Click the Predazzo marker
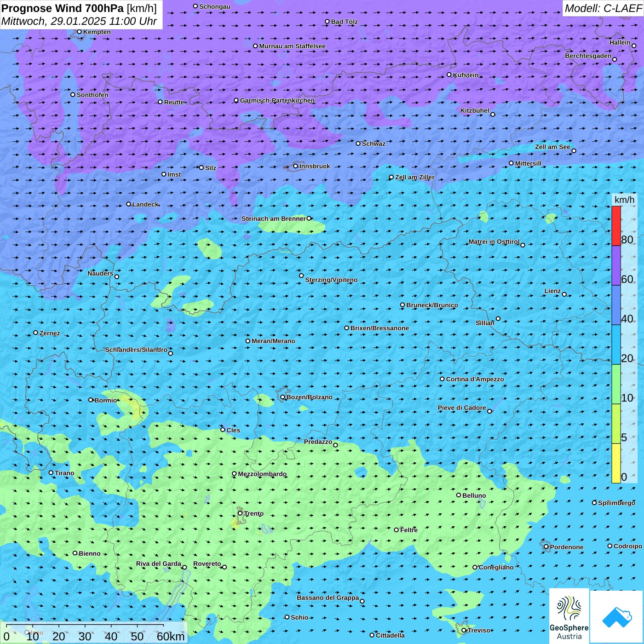The width and height of the screenshot is (644, 644). [335, 445]
